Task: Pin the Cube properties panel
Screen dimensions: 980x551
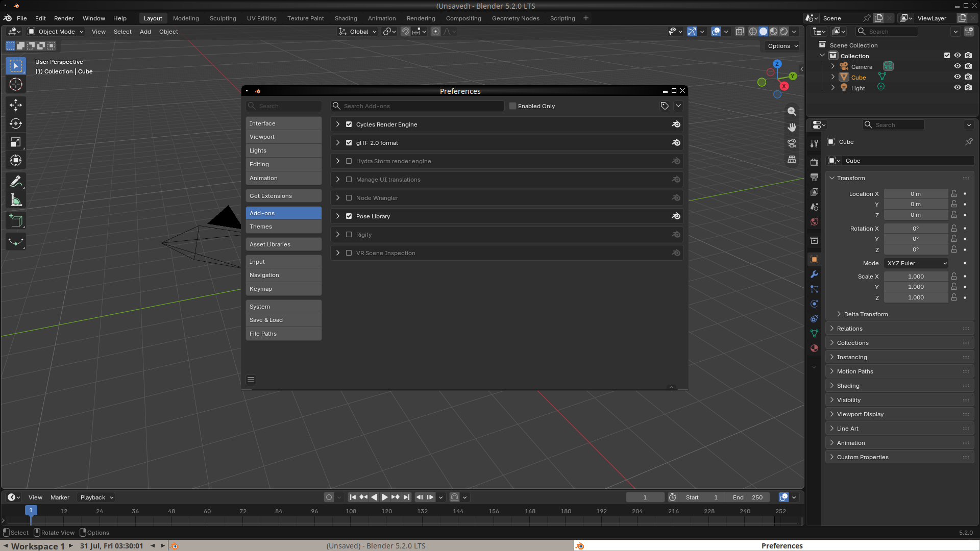Action: (x=969, y=142)
